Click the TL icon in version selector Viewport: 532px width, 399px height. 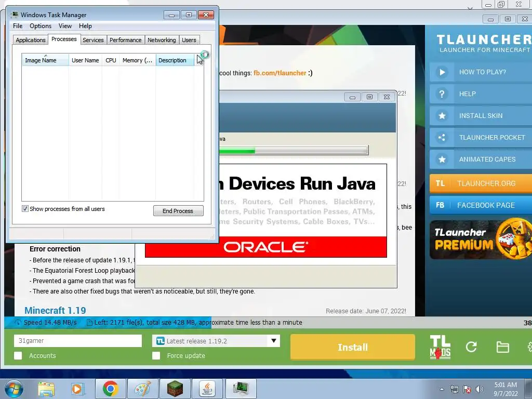click(161, 341)
